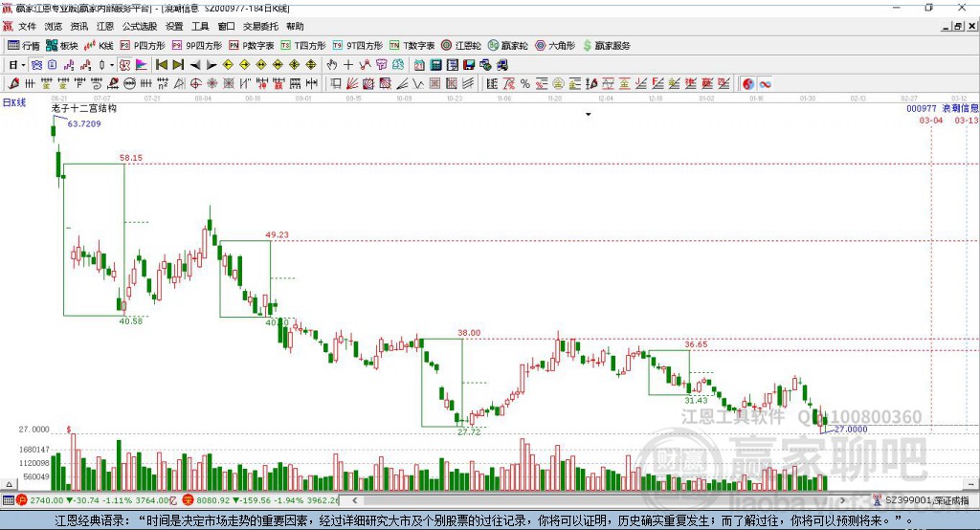
Task: Click the rainbow gradient triangle icon
Action: 142,65
